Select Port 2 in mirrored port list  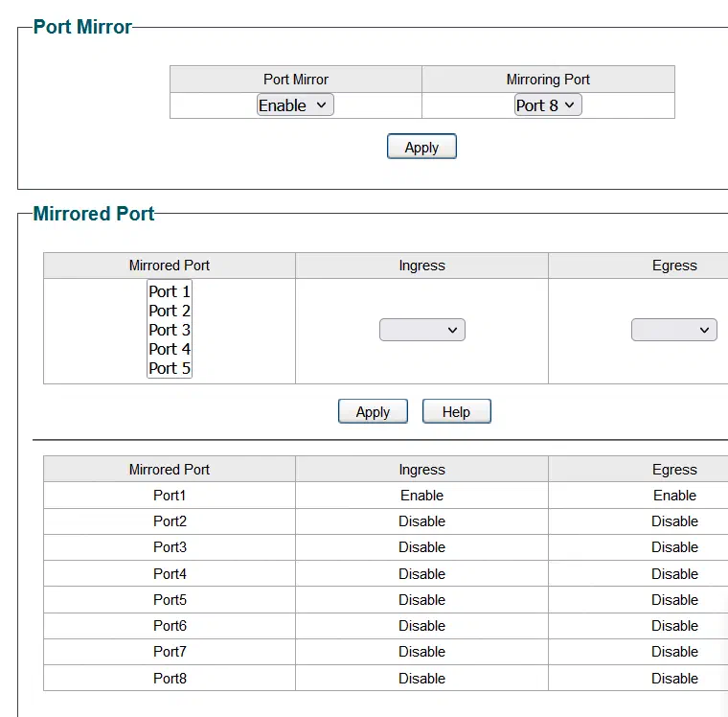(x=170, y=311)
